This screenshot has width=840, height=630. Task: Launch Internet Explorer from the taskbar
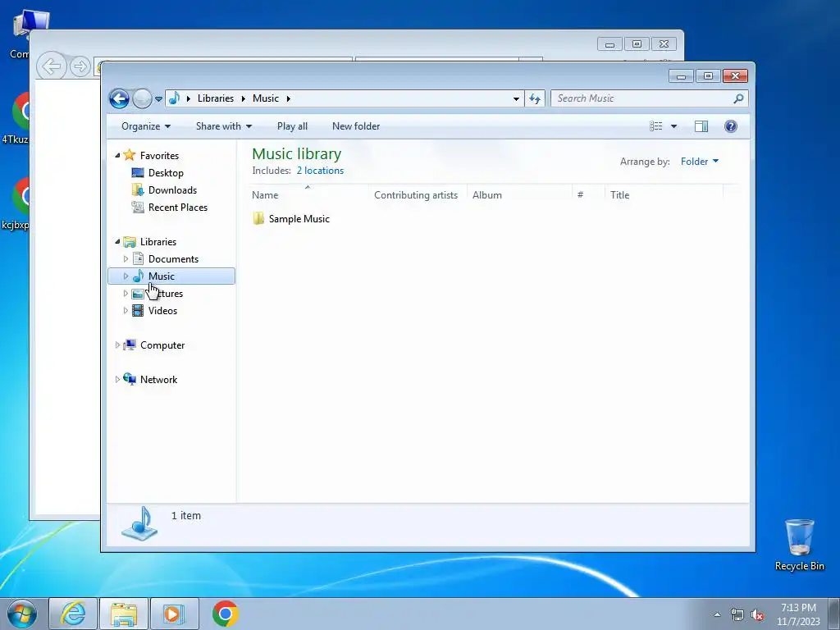click(73, 614)
